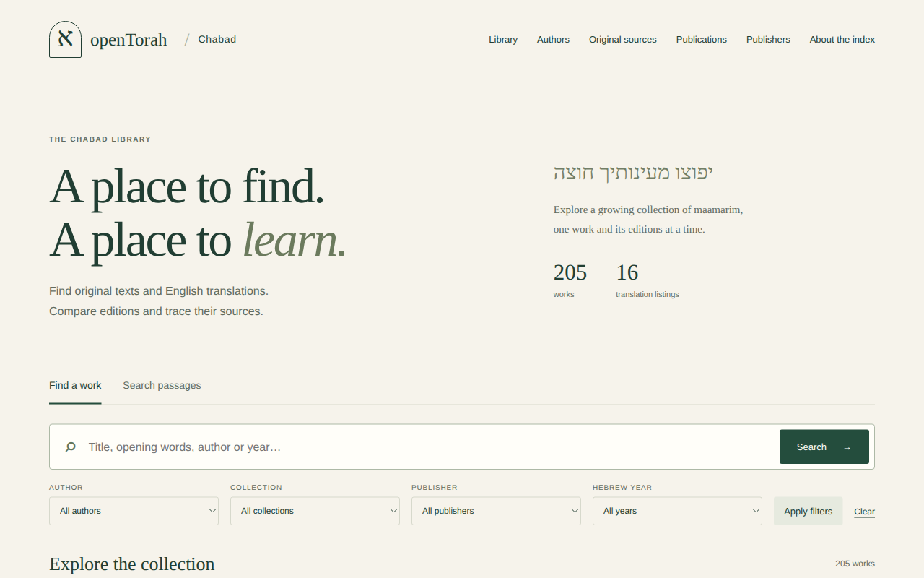Click the 205 works statistic
This screenshot has height=578, width=924.
click(x=570, y=280)
